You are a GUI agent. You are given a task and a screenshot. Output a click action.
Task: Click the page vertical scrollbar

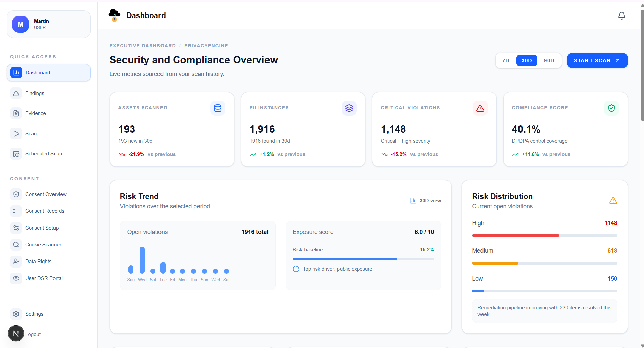[642, 66]
